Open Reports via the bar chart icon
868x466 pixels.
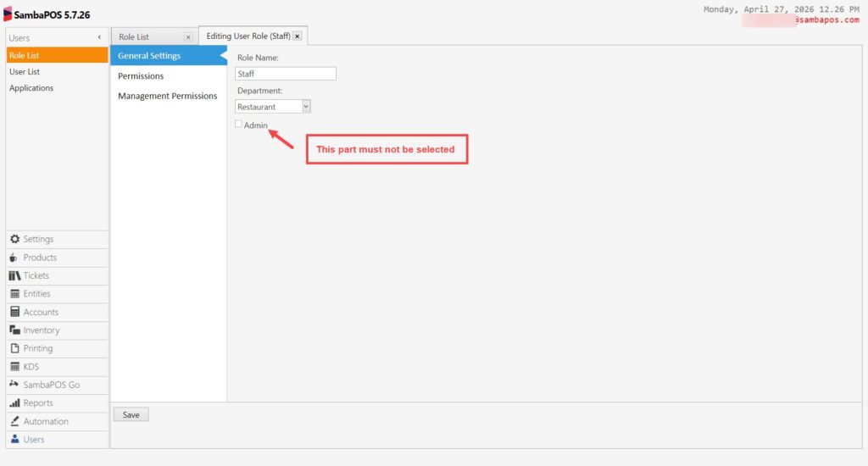pos(14,403)
